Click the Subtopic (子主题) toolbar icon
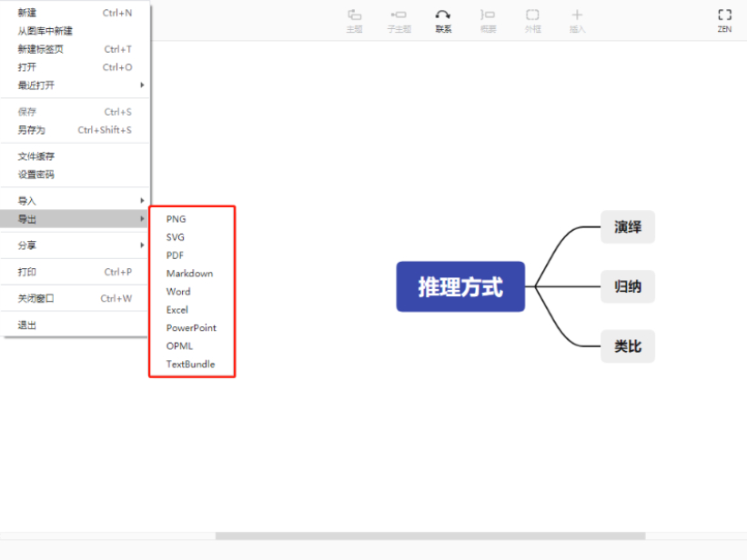The width and height of the screenshot is (747, 560). 399,21
